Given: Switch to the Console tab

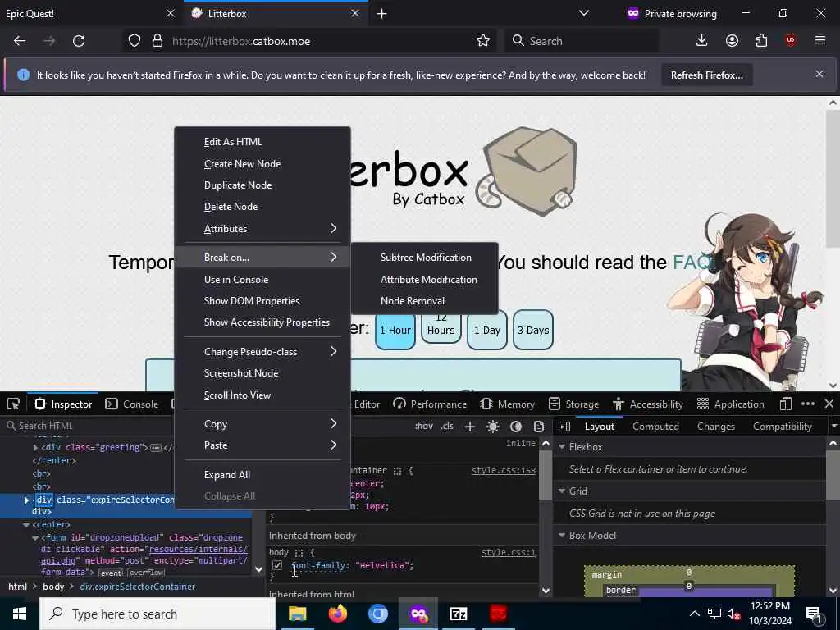Looking at the screenshot, I should (x=132, y=404).
